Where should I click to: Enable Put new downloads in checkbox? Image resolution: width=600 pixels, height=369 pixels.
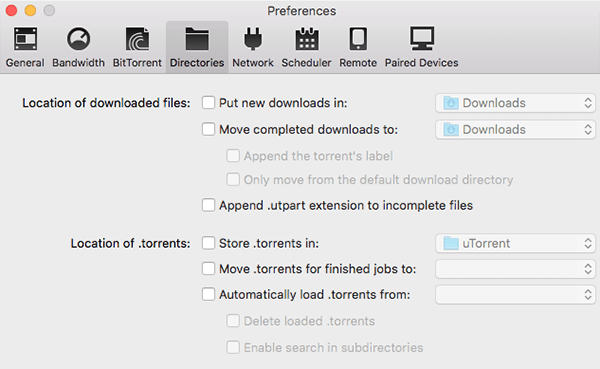click(x=209, y=103)
